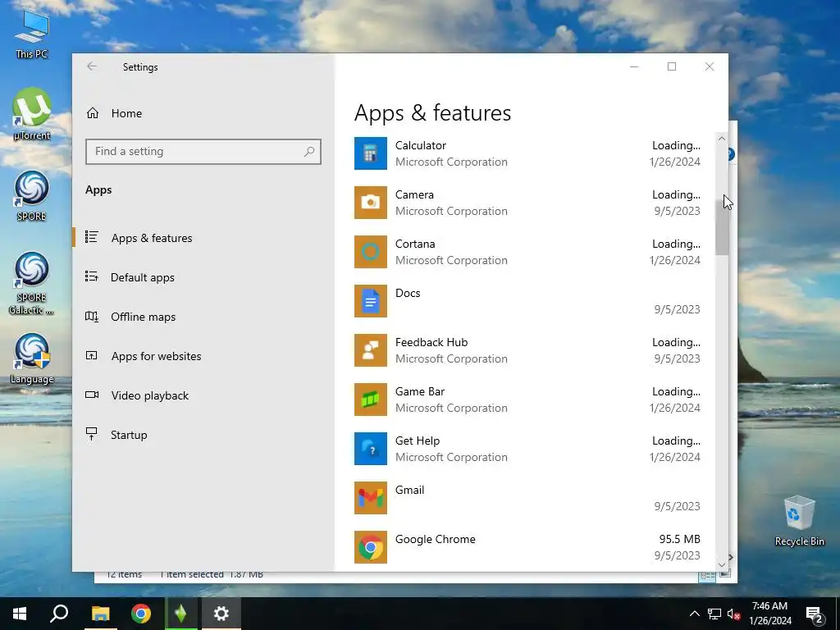Click the Docs app icon
The width and height of the screenshot is (840, 630).
coord(371,301)
